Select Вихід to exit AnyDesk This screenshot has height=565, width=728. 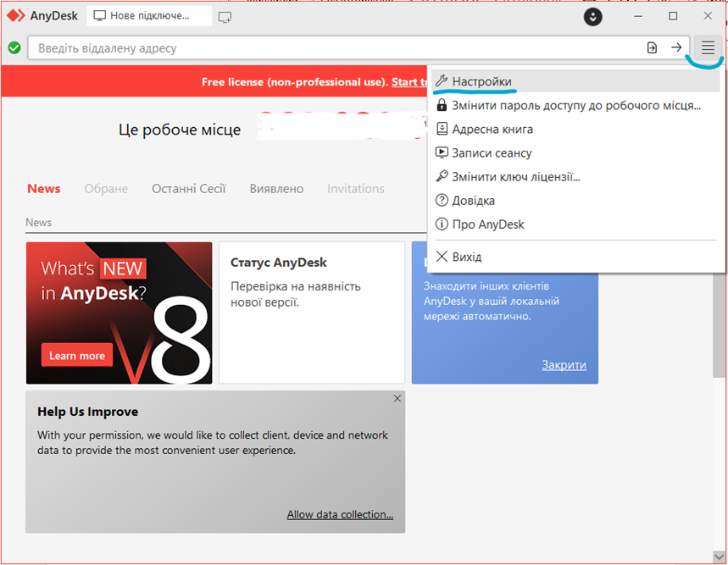[x=466, y=257]
